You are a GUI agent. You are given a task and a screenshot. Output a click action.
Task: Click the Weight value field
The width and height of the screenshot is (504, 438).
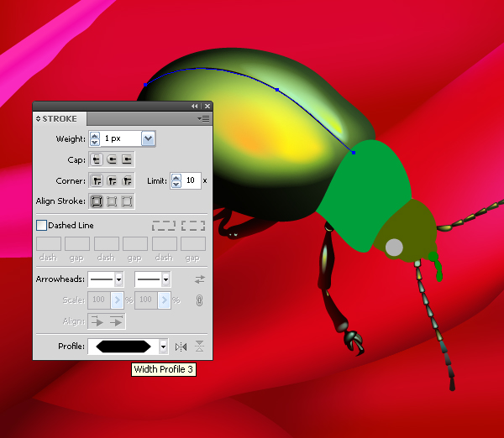pos(120,138)
